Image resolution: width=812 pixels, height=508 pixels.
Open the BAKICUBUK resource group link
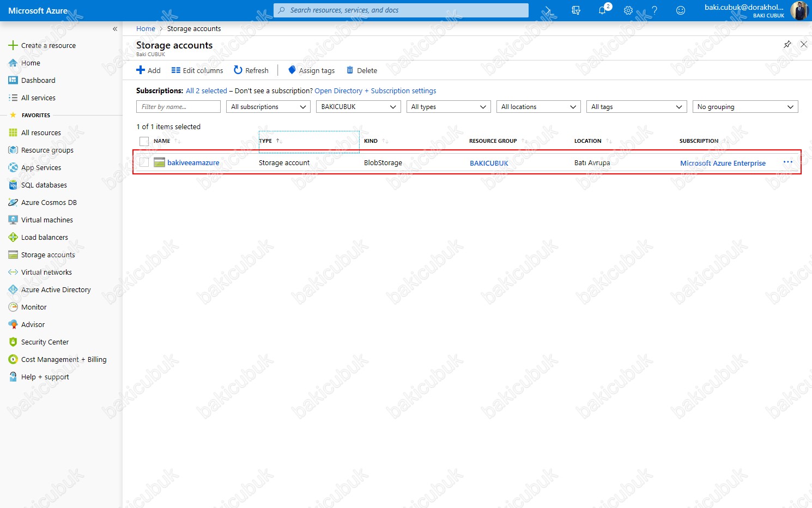click(489, 164)
